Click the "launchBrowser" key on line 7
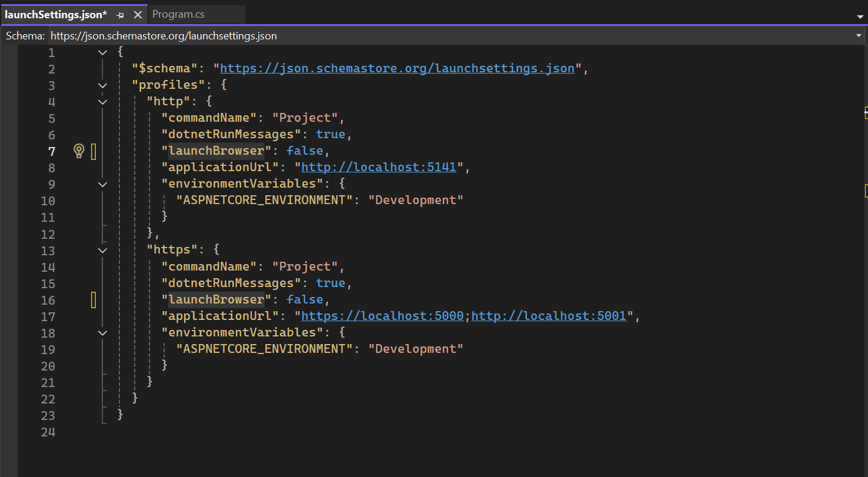This screenshot has width=868, height=477. pyautogui.click(x=217, y=151)
